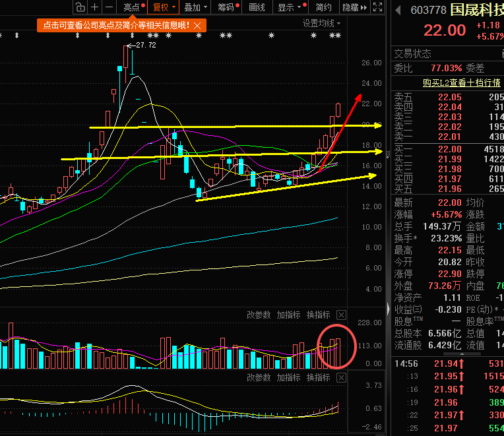This screenshot has height=436, width=504.
Task: Click 换指标 in the MACD panel
Action: 318,377
